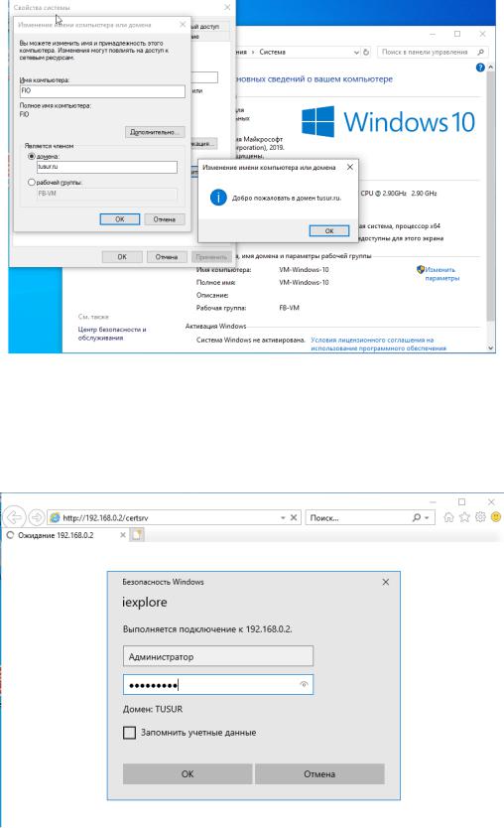Open the "Изменить параметры" link
The height and width of the screenshot is (828, 504).
[442, 274]
